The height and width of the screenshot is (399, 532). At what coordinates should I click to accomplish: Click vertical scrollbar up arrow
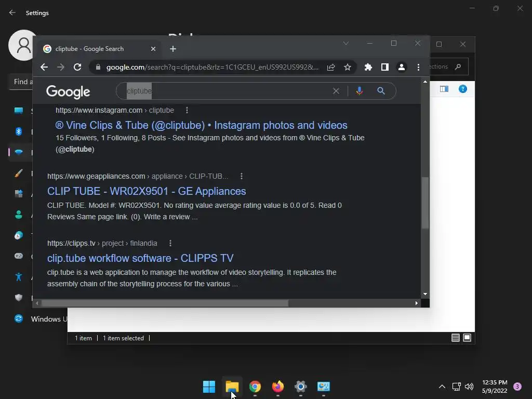tap(425, 82)
